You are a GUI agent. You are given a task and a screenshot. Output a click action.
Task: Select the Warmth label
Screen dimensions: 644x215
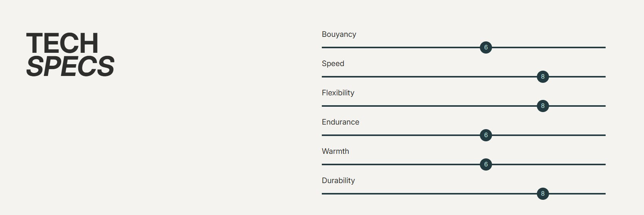[335, 151]
